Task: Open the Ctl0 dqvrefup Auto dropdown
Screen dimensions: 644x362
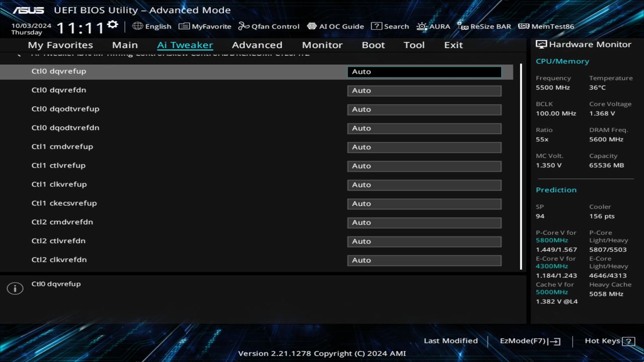Action: click(x=424, y=71)
